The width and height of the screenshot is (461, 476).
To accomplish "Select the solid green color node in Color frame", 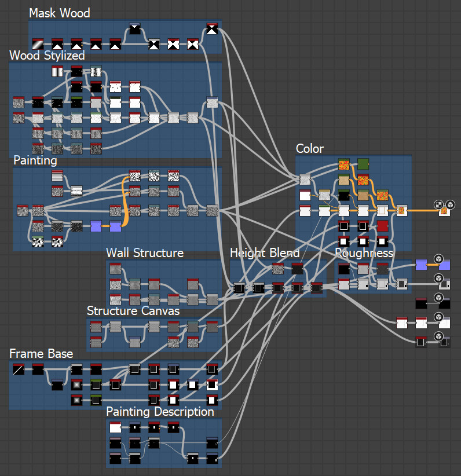I will pos(363,164).
